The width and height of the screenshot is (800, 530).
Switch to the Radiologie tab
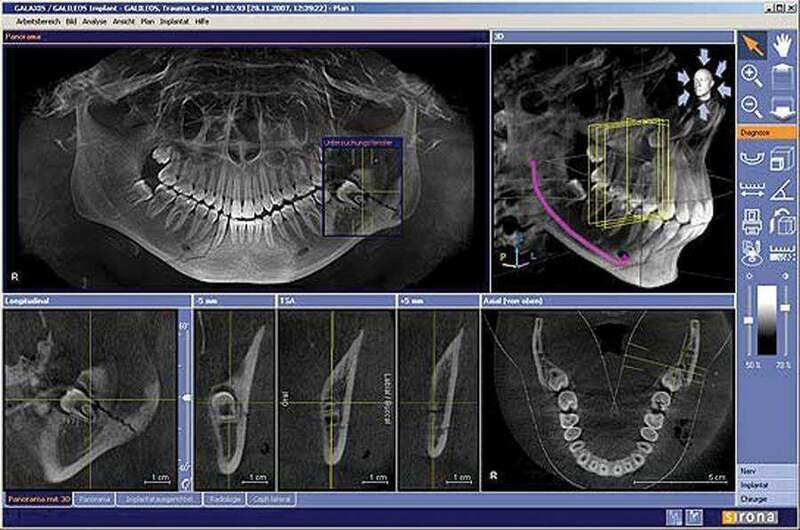click(x=224, y=499)
